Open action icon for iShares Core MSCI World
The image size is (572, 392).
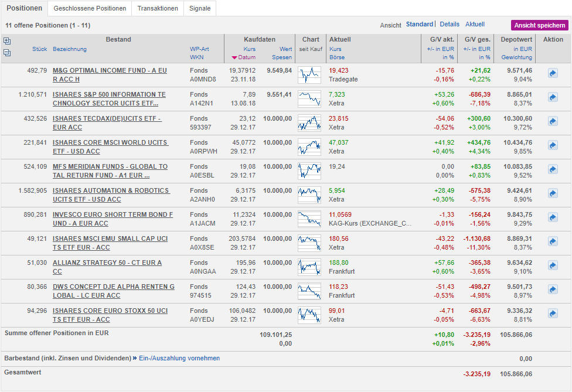point(553,145)
